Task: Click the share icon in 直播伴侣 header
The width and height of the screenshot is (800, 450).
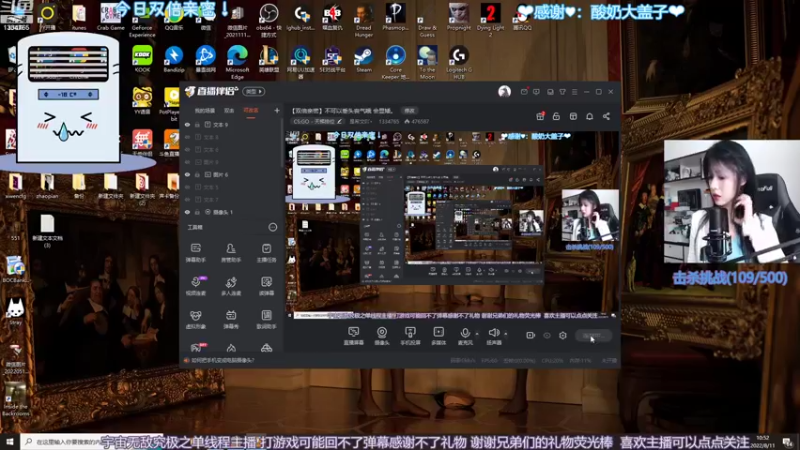Action: [x=606, y=116]
